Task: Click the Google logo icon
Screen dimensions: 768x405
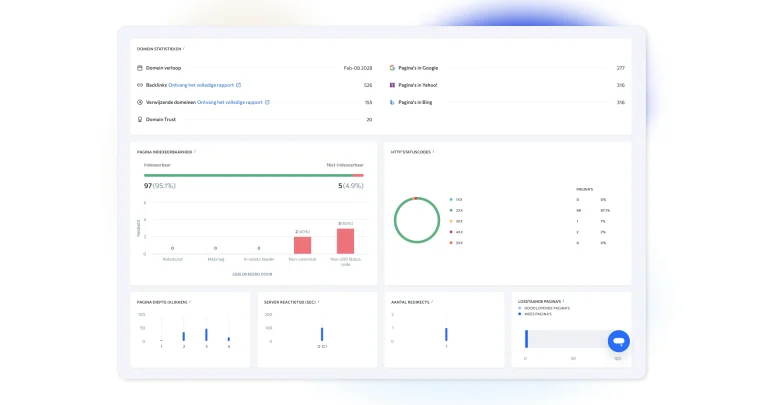Action: (392, 68)
